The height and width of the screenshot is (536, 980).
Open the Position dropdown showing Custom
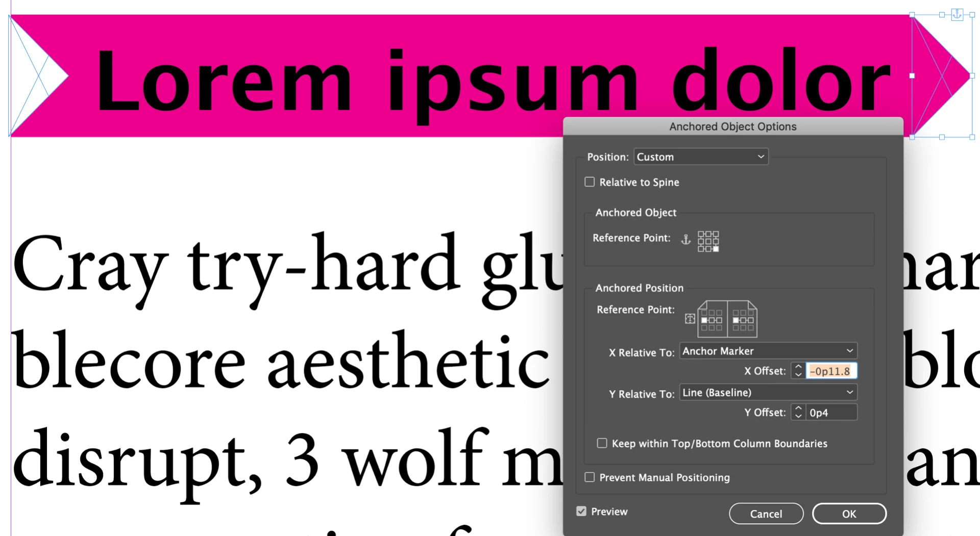pos(701,157)
